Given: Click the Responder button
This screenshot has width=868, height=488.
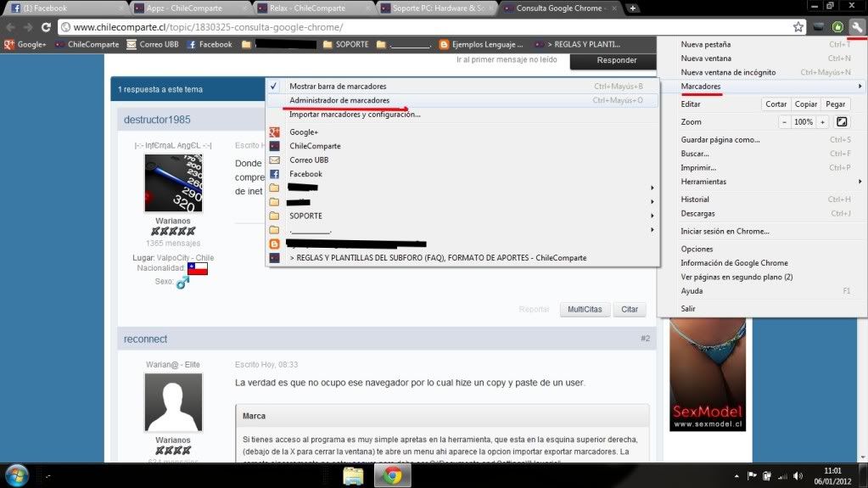Looking at the screenshot, I should click(616, 60).
